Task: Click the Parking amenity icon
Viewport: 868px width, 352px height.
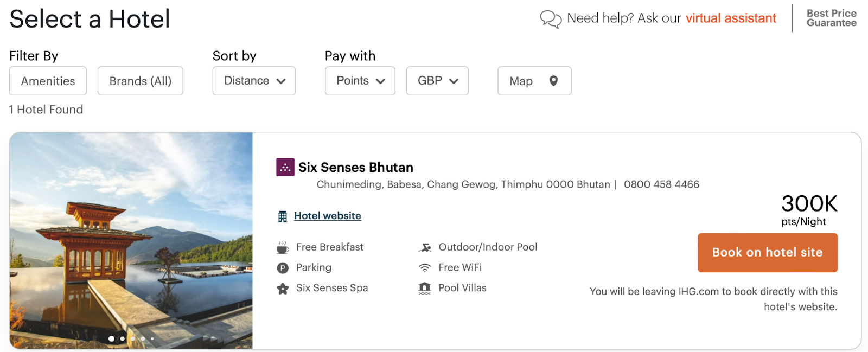Action: tap(283, 268)
